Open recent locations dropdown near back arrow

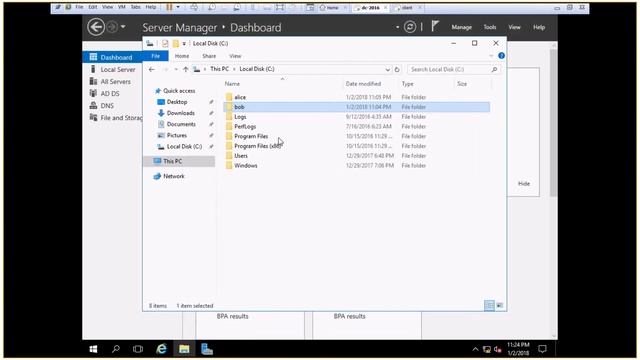[x=176, y=69]
